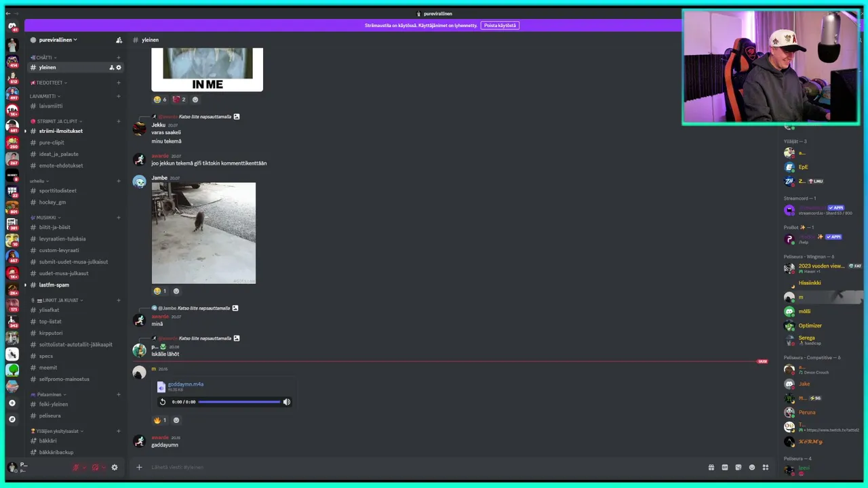Open microphone input options arrow

click(84, 467)
